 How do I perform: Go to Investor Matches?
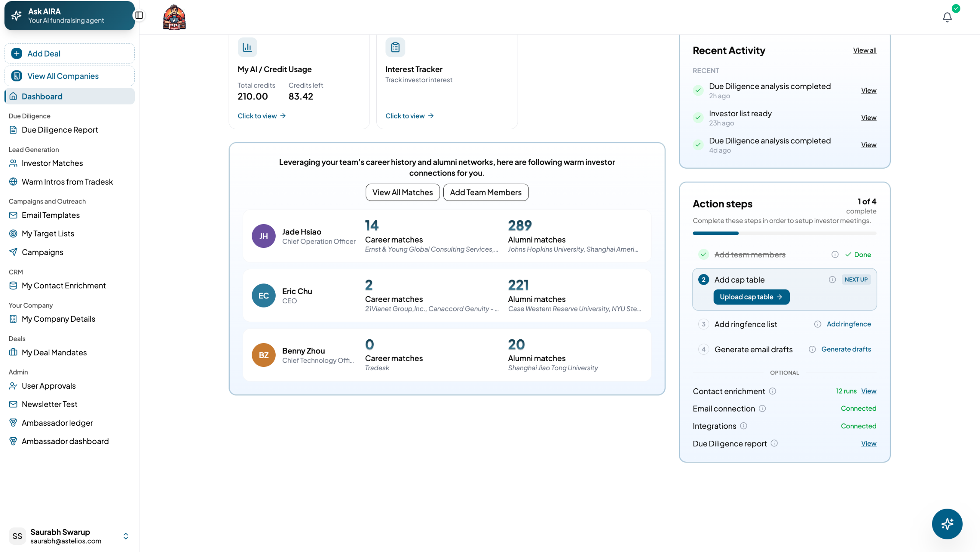tap(52, 163)
